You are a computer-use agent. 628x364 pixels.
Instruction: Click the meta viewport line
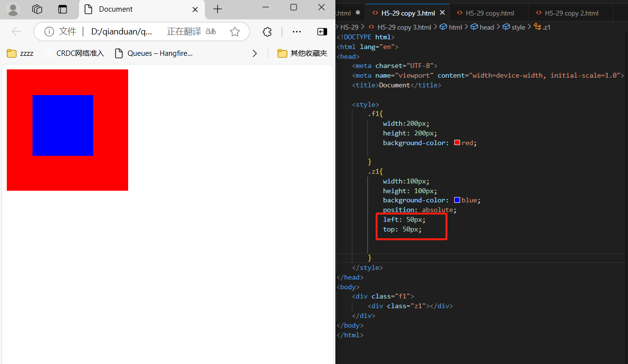coord(488,75)
